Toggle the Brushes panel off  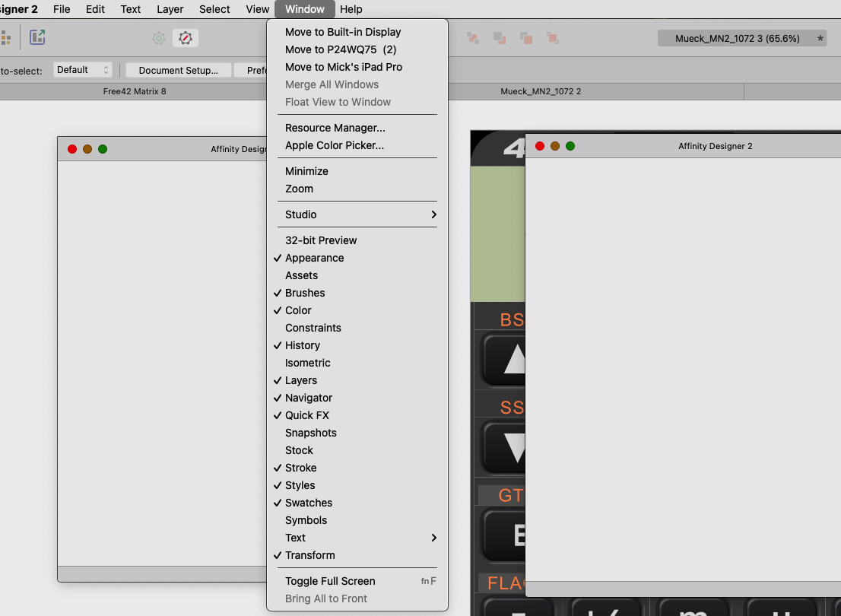pos(357,293)
